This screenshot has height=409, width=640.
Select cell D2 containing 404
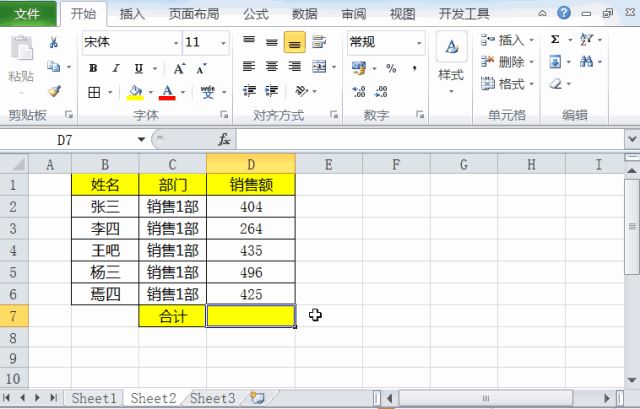click(251, 207)
